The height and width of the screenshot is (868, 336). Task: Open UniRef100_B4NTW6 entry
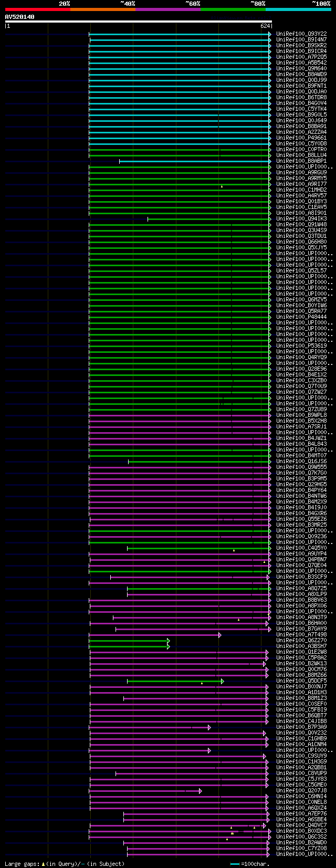click(x=301, y=496)
